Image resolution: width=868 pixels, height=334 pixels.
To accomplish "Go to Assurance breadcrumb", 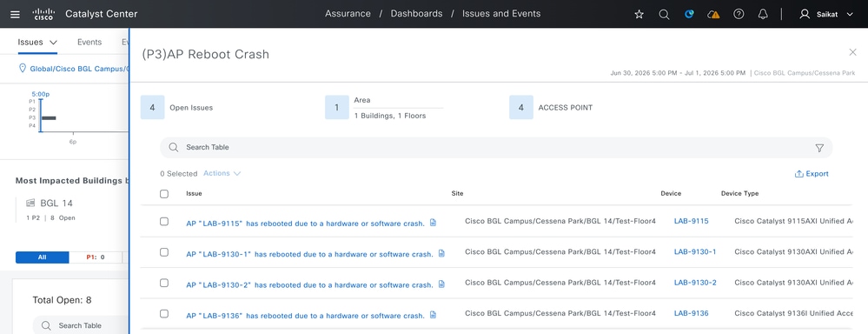I will [x=348, y=14].
